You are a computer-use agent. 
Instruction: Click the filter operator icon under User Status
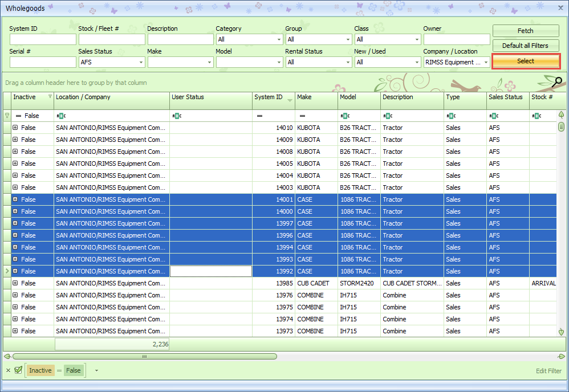point(176,116)
